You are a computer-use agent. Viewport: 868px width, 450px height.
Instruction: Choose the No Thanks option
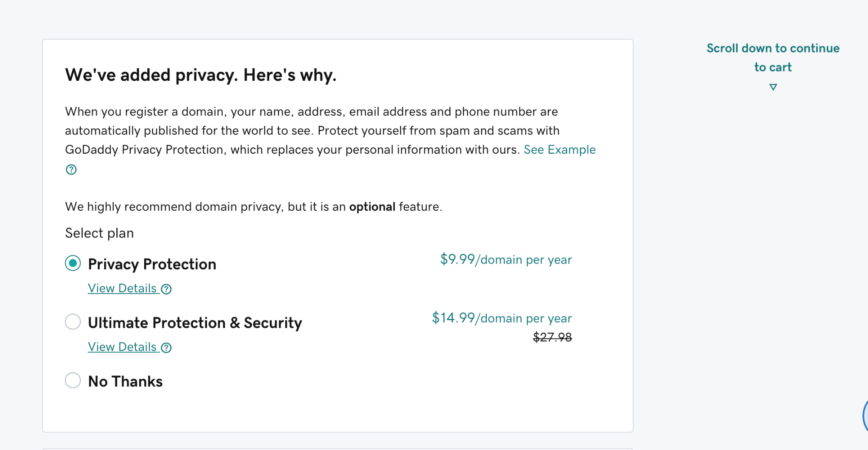tap(73, 380)
